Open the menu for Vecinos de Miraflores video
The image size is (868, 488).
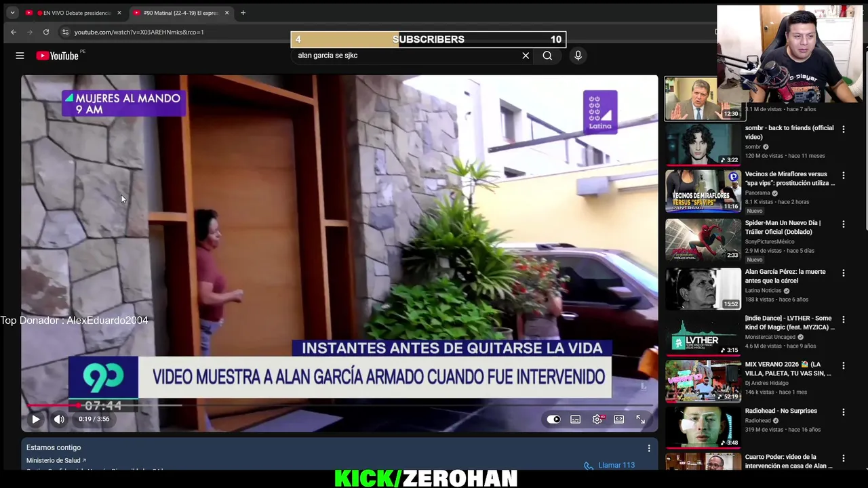click(844, 175)
